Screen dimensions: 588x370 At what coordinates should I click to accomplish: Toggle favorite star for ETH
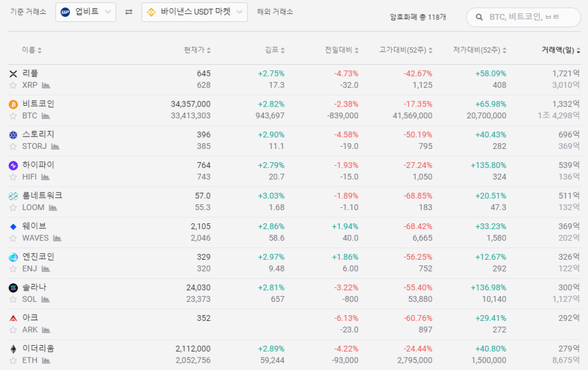pyautogui.click(x=13, y=360)
